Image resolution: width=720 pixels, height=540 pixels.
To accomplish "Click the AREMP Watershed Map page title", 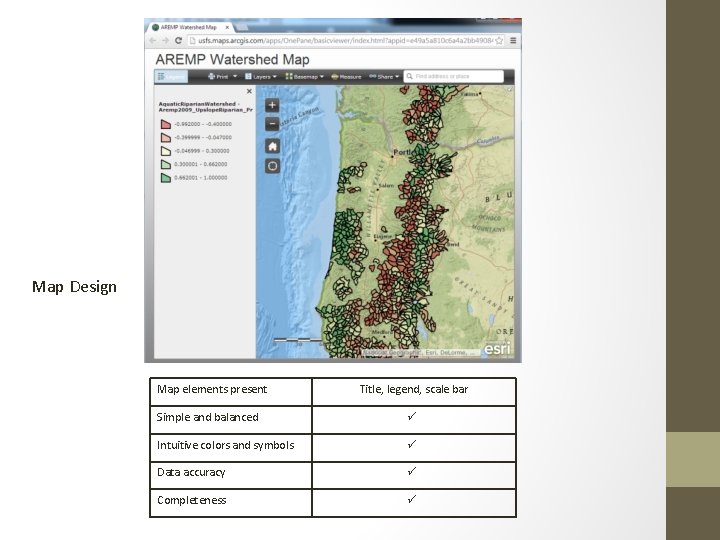I will (x=232, y=60).
